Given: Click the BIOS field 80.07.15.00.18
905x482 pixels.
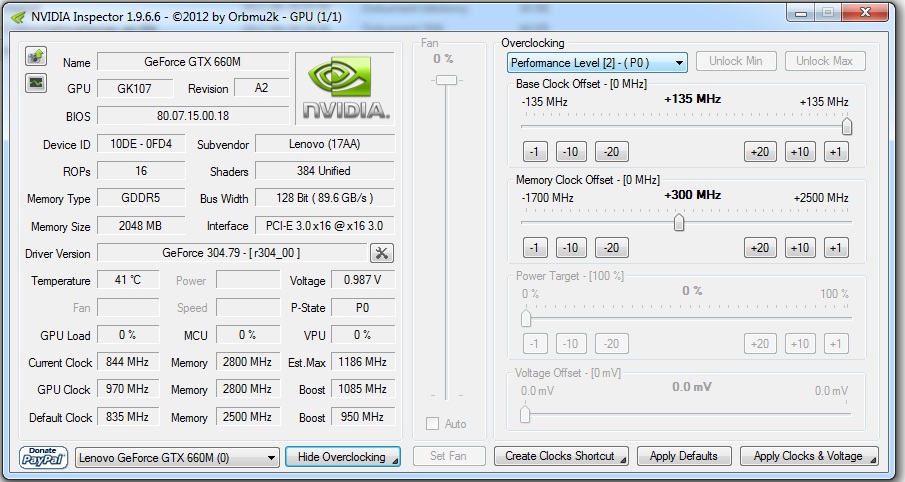Looking at the screenshot, I should coord(193,115).
